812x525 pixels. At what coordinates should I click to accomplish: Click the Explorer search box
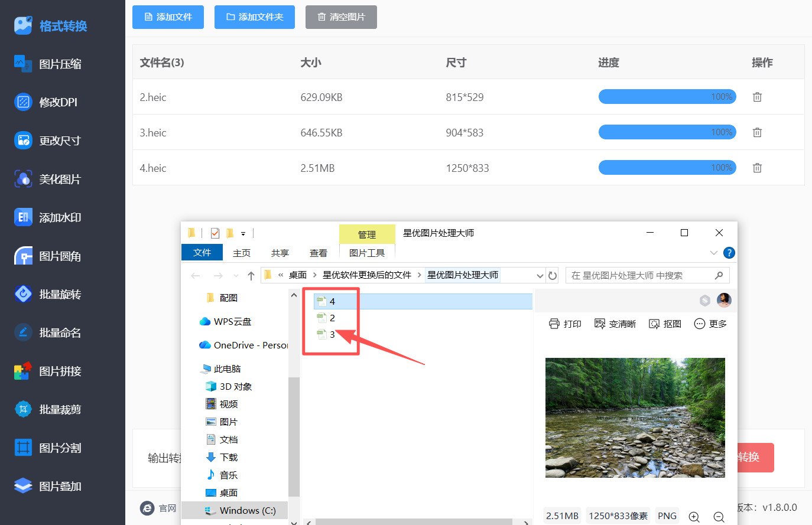click(x=648, y=275)
